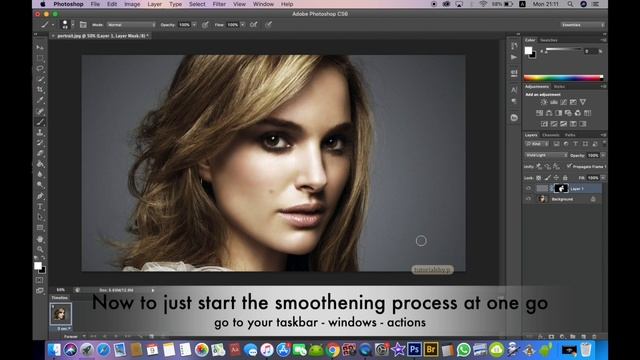Open the Filter menu
The height and width of the screenshot is (360, 640).
[x=219, y=4]
